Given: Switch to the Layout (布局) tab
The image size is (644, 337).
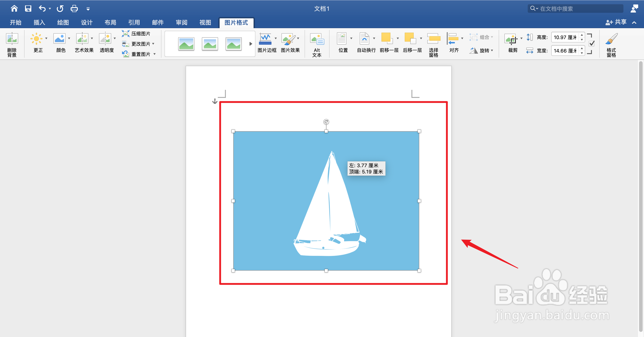Looking at the screenshot, I should point(110,23).
